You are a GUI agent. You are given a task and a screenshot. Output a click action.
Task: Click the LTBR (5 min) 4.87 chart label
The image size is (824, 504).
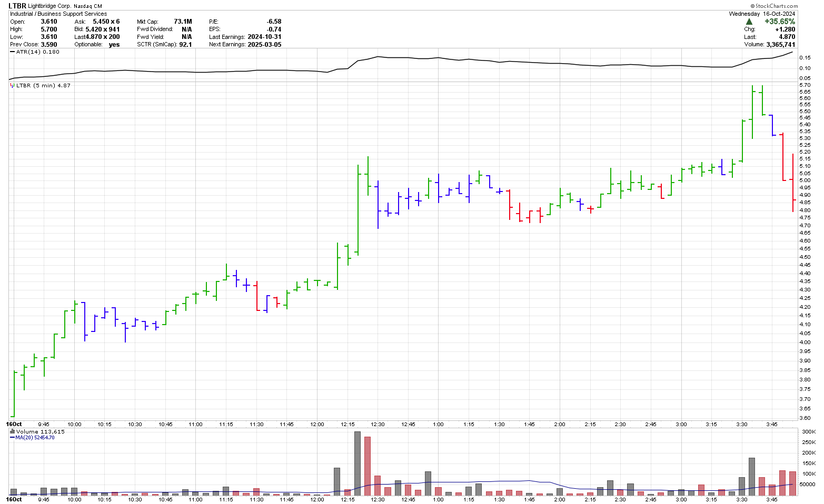43,85
